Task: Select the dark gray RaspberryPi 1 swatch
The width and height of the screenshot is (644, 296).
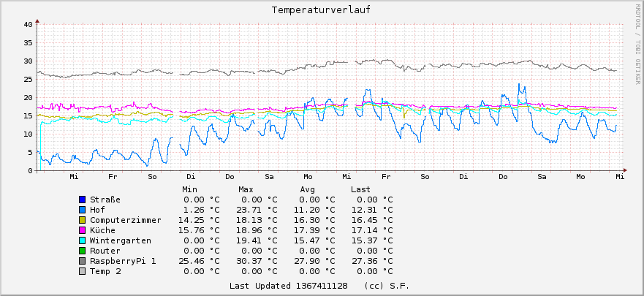Action: [82, 261]
